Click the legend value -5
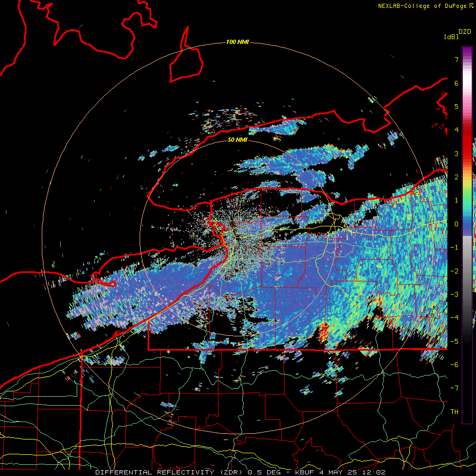The height and width of the screenshot is (476, 476). pyautogui.click(x=454, y=341)
